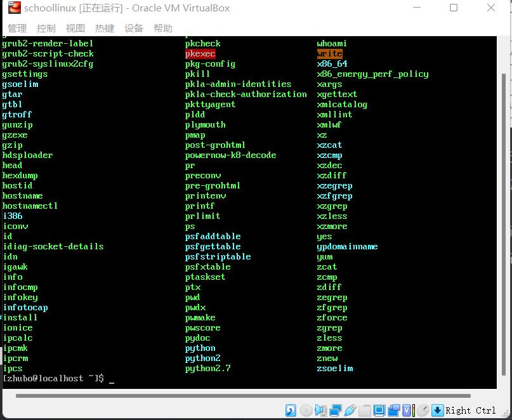Screen dimensions: 512x420
Task: Click the 'gsettings' entry
Action: coord(25,74)
